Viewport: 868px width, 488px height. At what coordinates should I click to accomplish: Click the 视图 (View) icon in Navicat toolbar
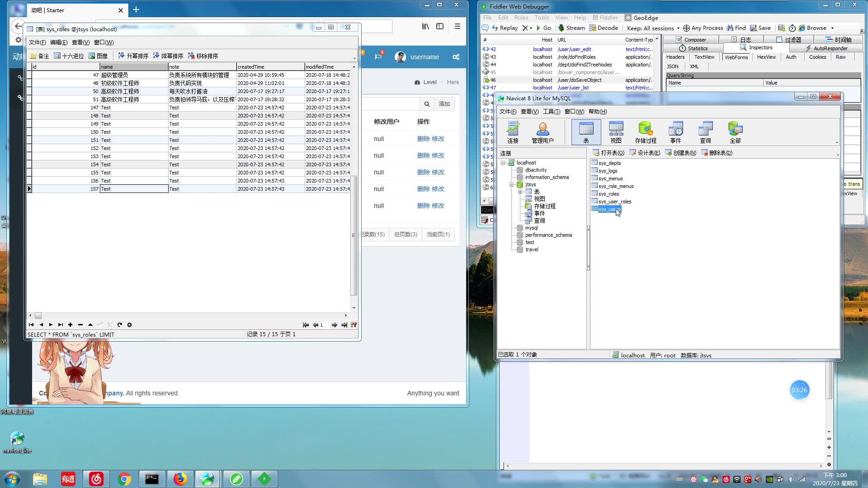point(617,131)
